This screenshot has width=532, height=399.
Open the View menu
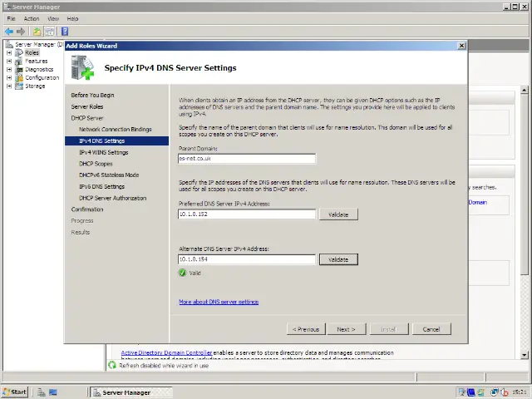coord(53,18)
